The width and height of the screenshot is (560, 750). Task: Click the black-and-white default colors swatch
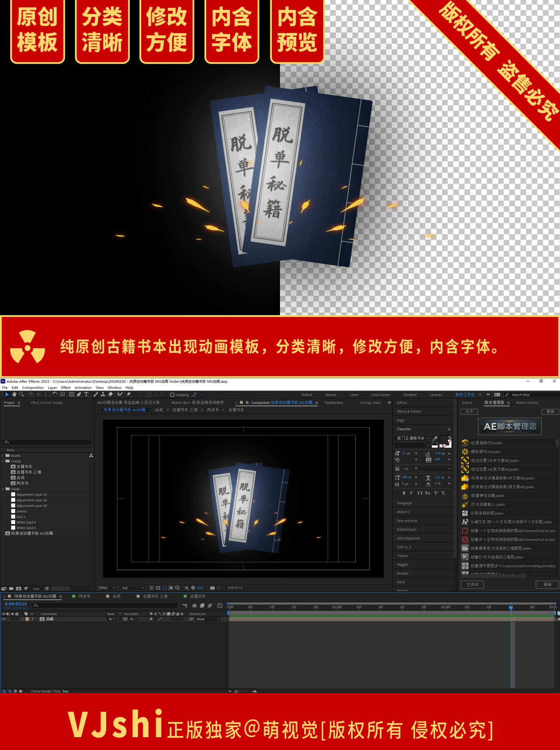[x=435, y=445]
